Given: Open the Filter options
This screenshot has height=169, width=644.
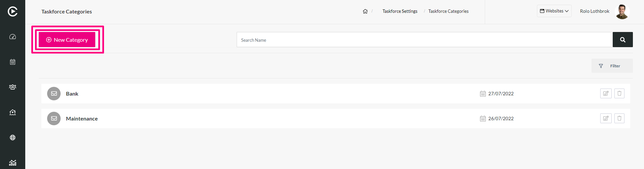Looking at the screenshot, I should coord(612,66).
